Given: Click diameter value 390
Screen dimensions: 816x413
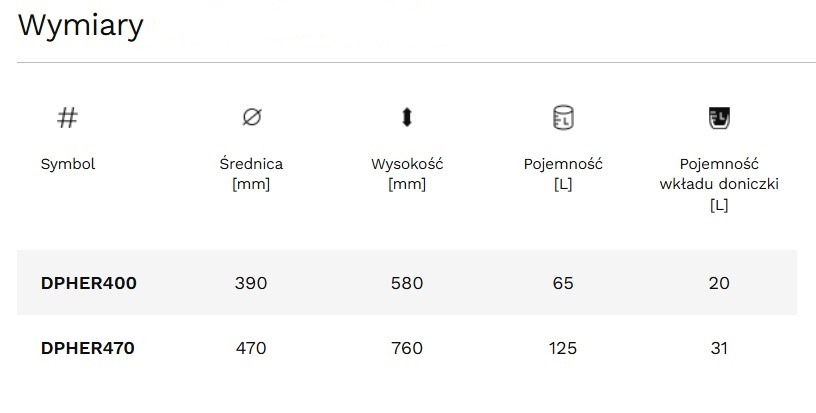Looking at the screenshot, I should (x=251, y=283).
